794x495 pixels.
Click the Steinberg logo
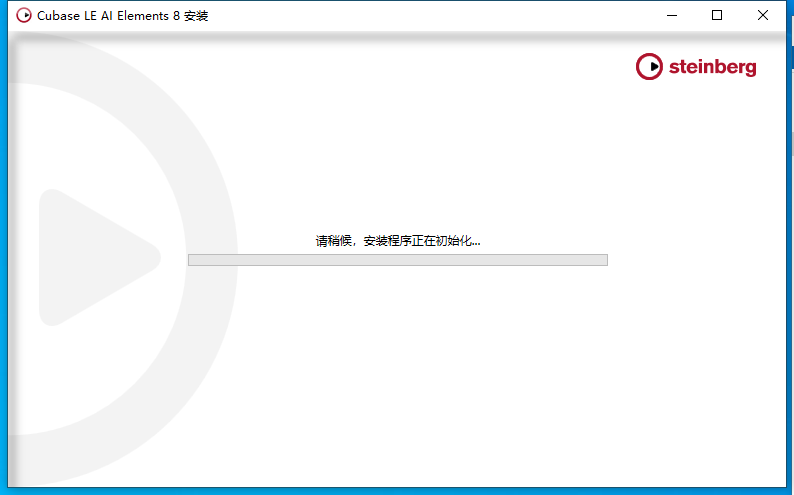696,67
